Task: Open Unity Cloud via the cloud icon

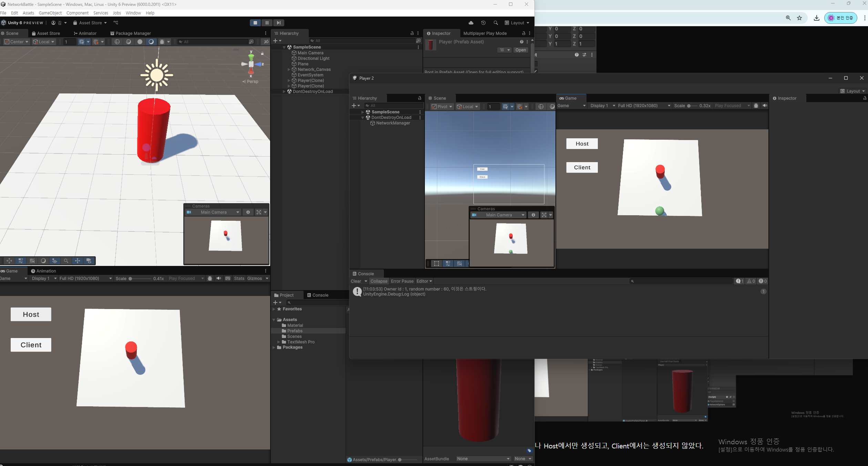Action: [x=471, y=23]
